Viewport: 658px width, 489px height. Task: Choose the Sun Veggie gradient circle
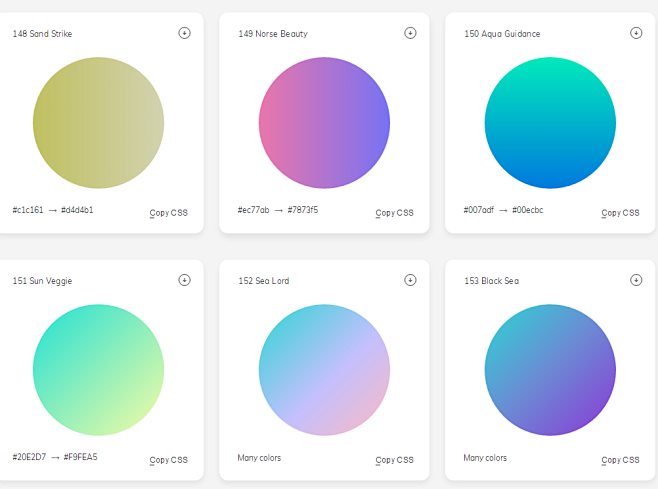point(98,370)
